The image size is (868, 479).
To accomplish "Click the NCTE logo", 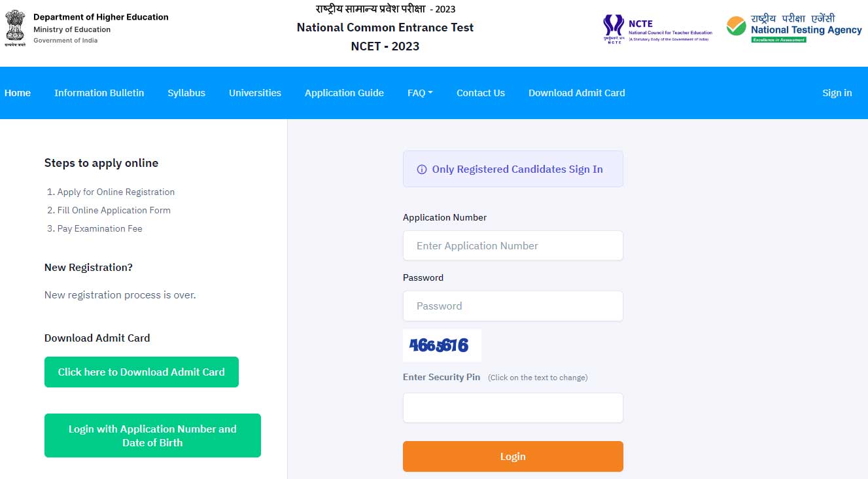I will [x=657, y=29].
